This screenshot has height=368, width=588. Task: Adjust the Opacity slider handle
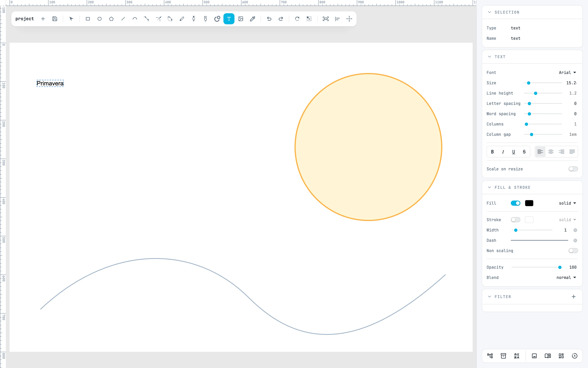click(560, 267)
